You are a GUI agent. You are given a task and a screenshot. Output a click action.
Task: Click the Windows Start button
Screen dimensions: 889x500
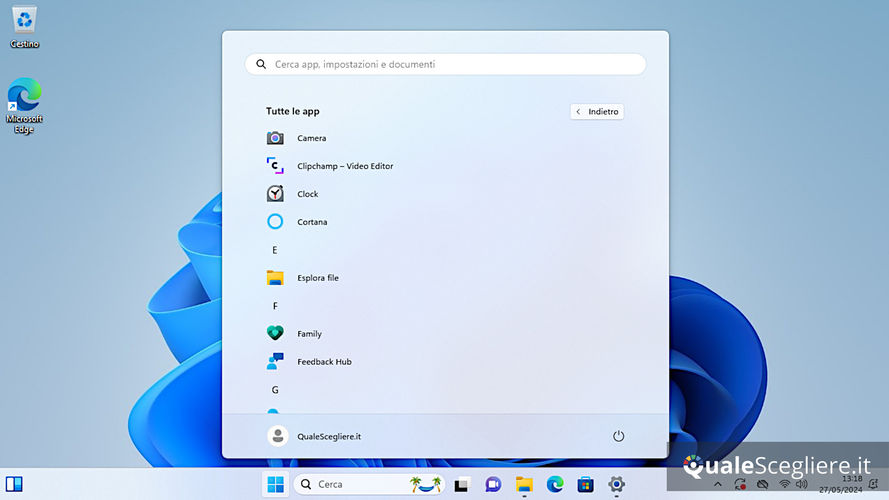(275, 484)
